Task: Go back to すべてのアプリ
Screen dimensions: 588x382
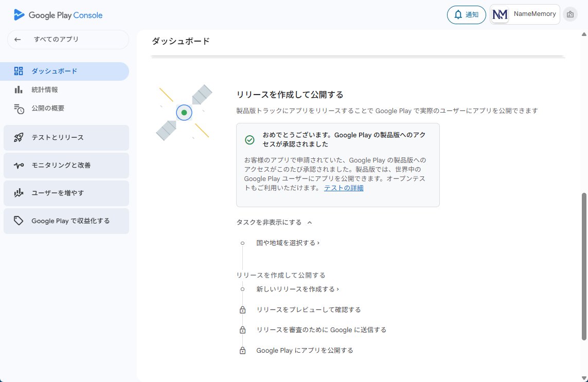Action: click(68, 40)
